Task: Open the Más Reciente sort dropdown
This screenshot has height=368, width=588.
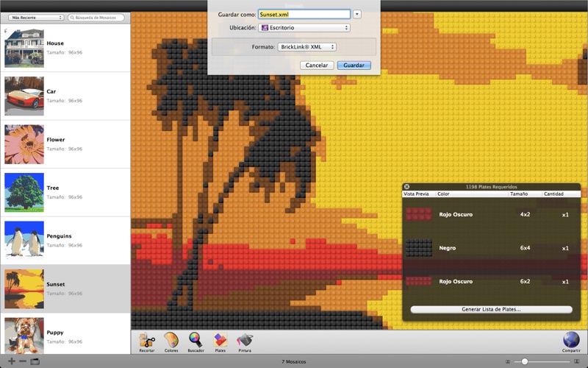Action: [x=36, y=18]
